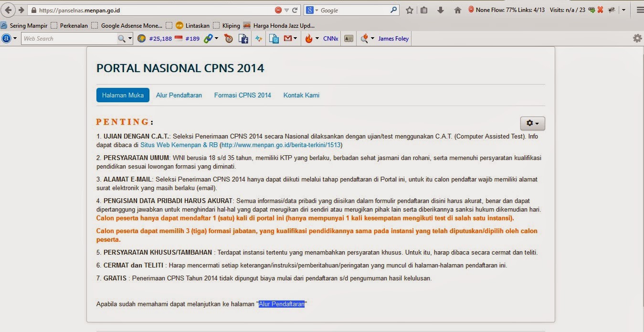Open the Web Search options dropdown
This screenshot has width=644, height=332.
click(x=130, y=39)
